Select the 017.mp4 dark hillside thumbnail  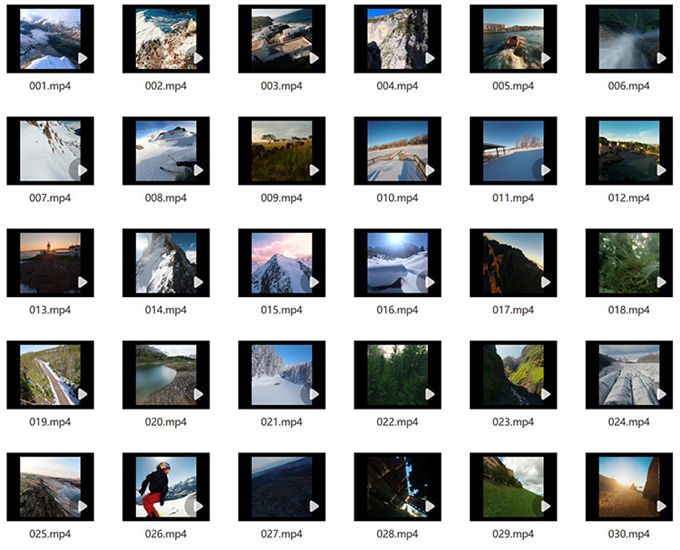[x=513, y=263]
